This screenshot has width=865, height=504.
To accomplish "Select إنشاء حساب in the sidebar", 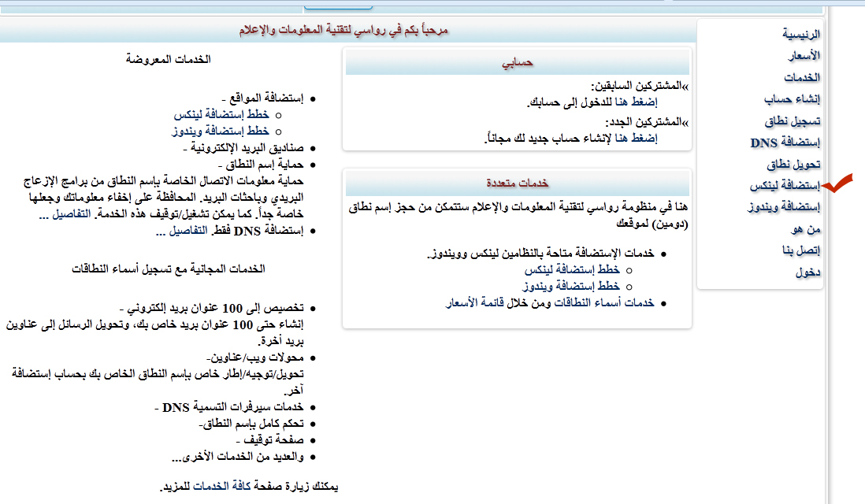I will pyautogui.click(x=793, y=99).
